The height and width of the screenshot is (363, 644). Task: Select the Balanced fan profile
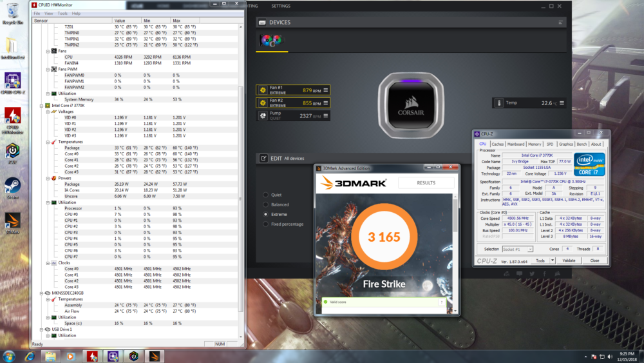point(265,205)
